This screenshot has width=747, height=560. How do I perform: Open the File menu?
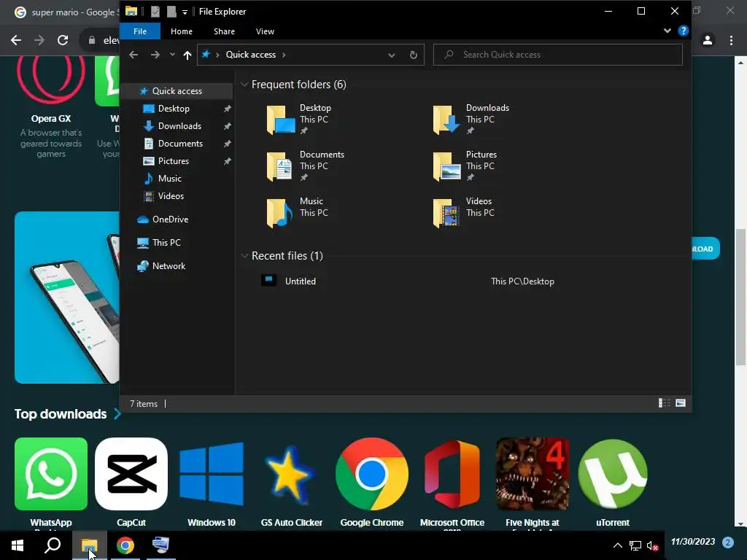pos(140,31)
